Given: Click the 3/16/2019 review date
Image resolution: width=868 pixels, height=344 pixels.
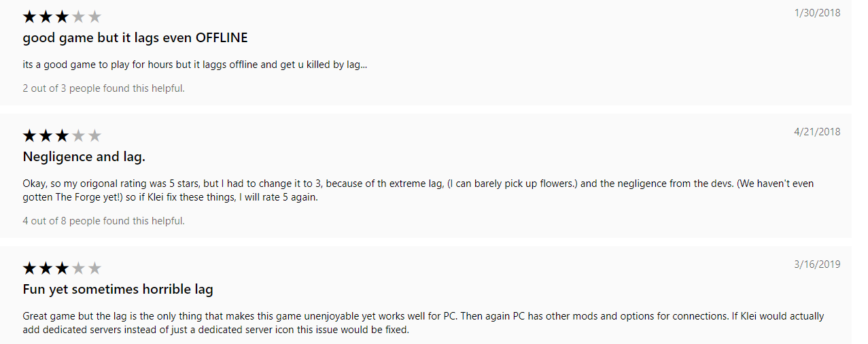Looking at the screenshot, I should [x=817, y=264].
